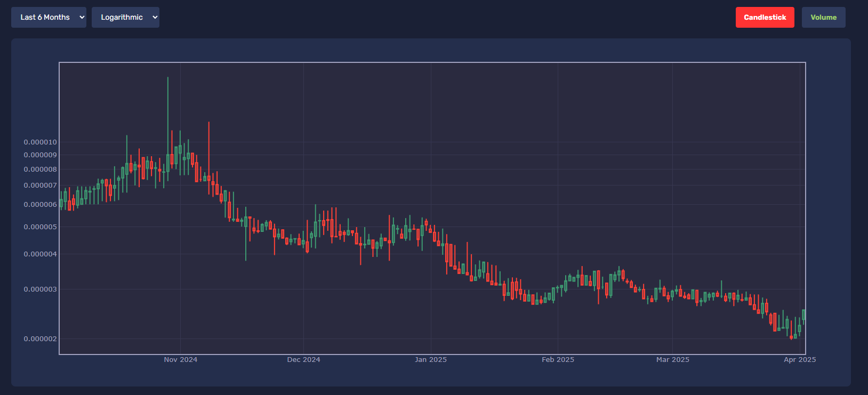Click the Nov 2024 x-axis label

click(x=181, y=360)
